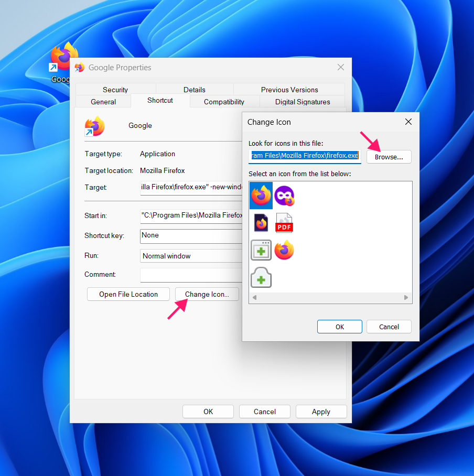
Task: Click 'Select an icon from the list below:' label
Action: 300,174
